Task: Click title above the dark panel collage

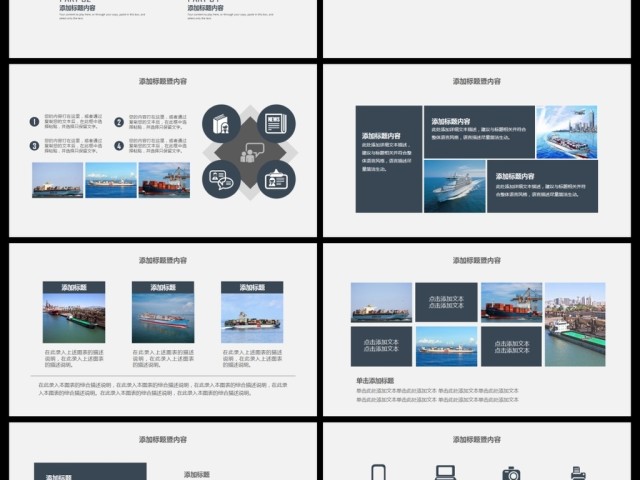Action: [x=477, y=81]
